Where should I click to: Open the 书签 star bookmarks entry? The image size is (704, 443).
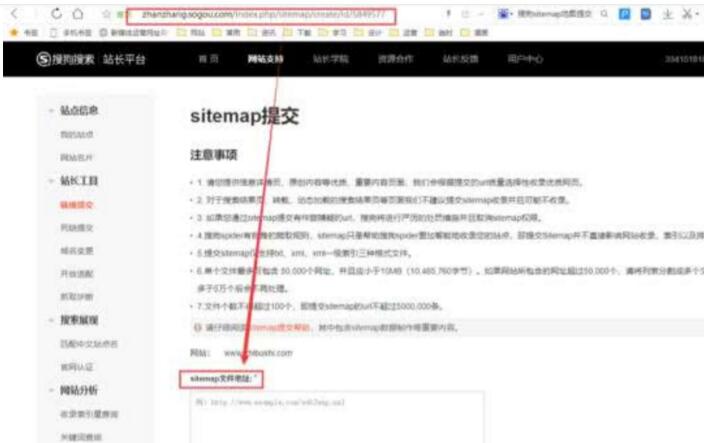tap(24, 33)
